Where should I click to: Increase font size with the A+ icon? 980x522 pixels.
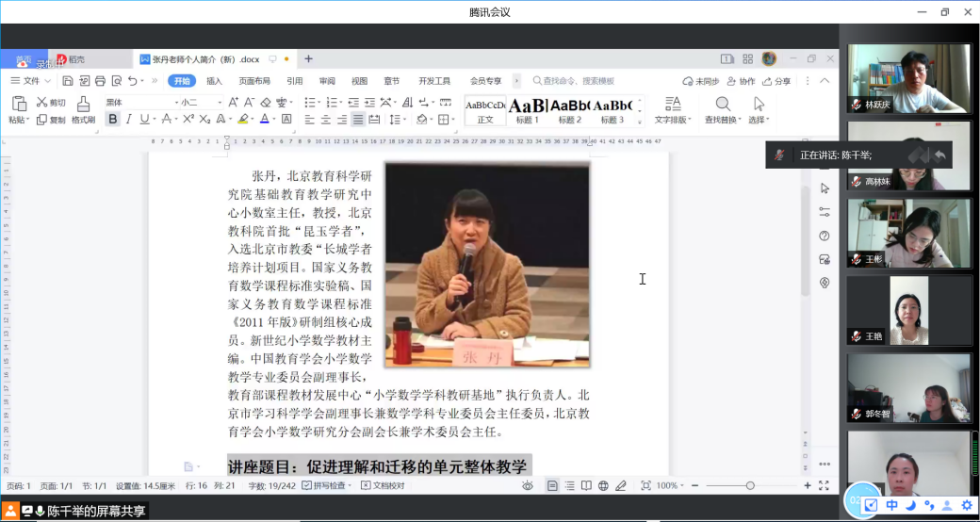point(233,102)
